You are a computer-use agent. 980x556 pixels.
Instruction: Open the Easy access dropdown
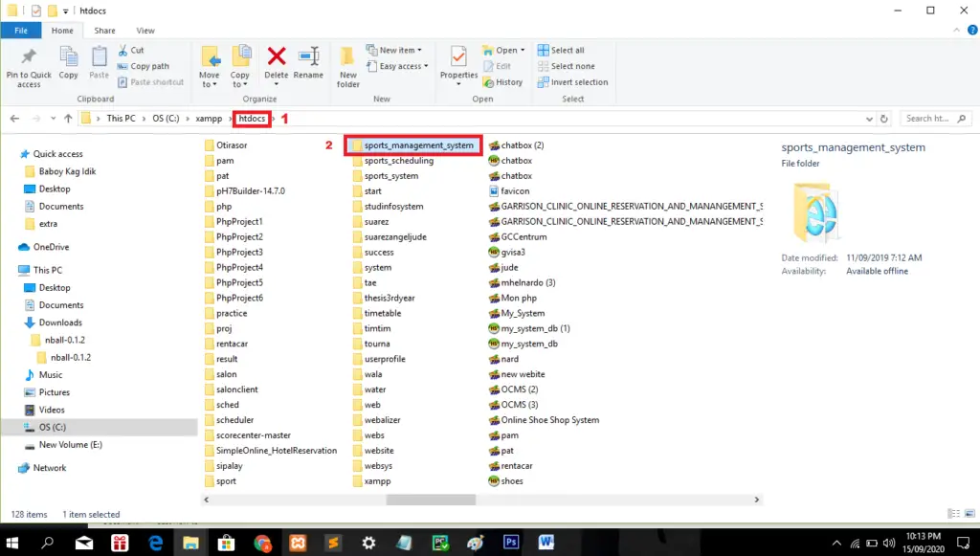coord(403,66)
